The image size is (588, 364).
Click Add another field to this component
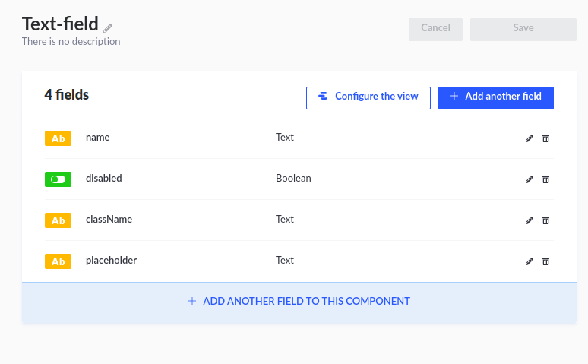click(299, 302)
